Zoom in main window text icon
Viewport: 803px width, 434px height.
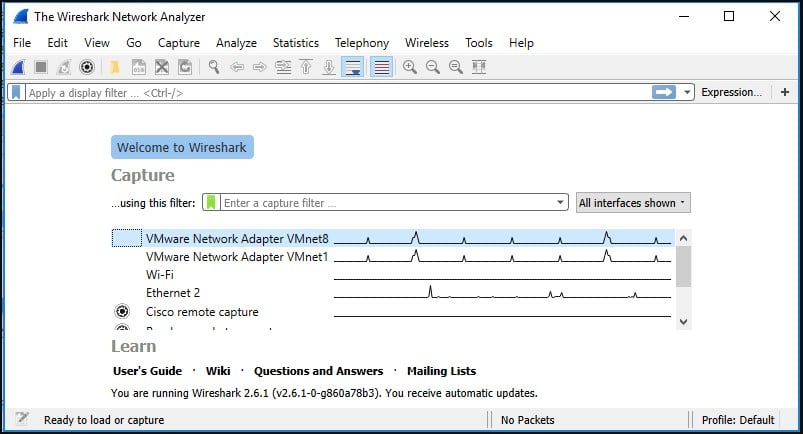point(410,67)
